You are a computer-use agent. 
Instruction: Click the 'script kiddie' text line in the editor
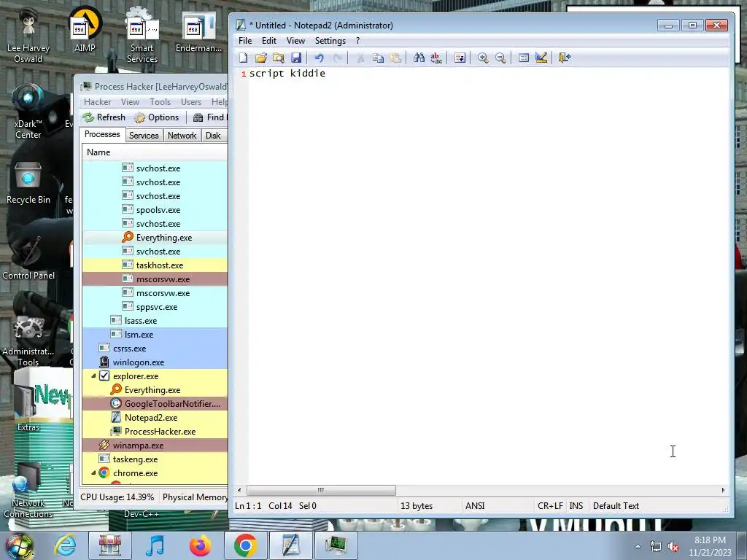(x=287, y=74)
